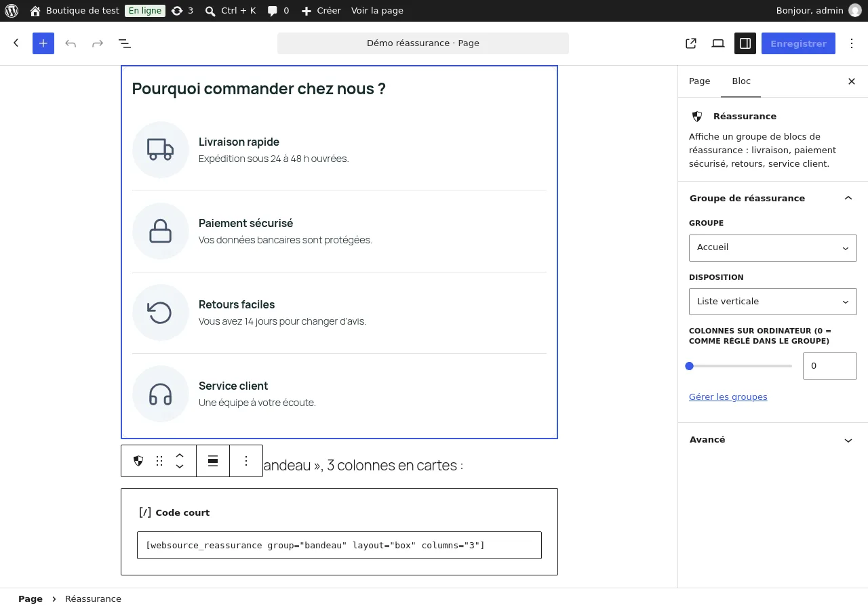Go to Boutique de test site home
Viewport: 868px width, 610px height.
(75, 11)
